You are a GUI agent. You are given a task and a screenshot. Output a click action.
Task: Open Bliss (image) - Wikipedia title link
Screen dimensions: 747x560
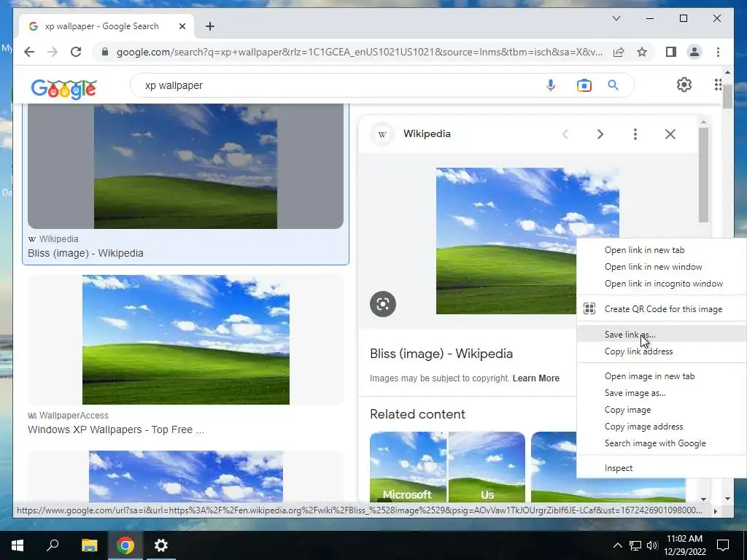(x=441, y=354)
